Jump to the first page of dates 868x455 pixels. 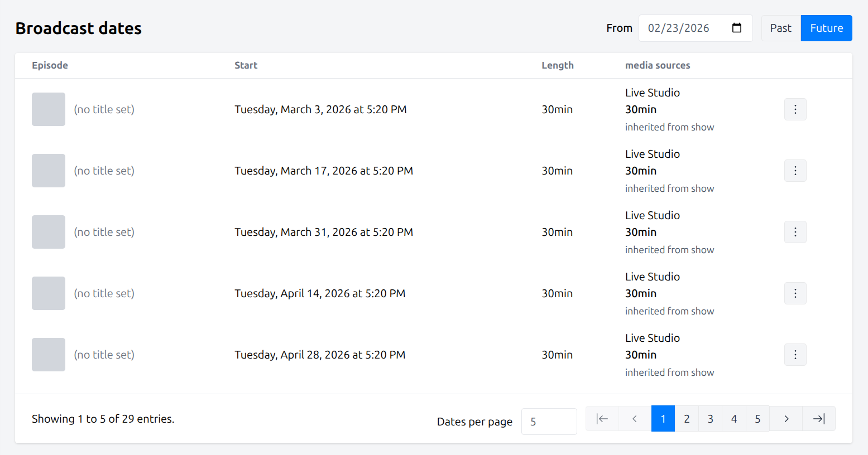[x=602, y=419]
